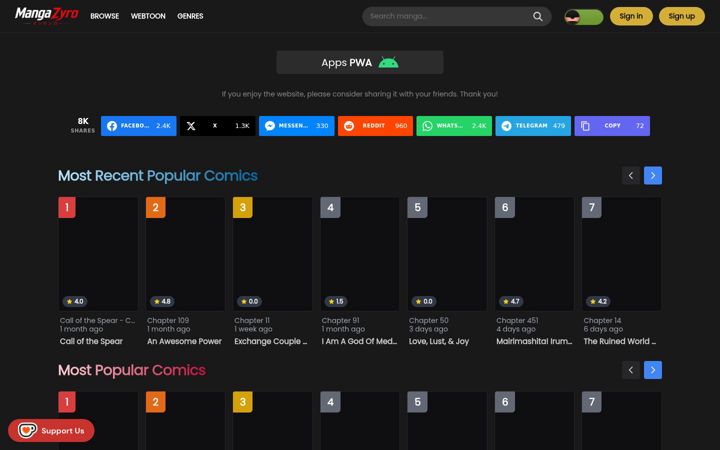Screen dimensions: 720x450
Task: Click the Android robot icon
Action: tap(388, 62)
